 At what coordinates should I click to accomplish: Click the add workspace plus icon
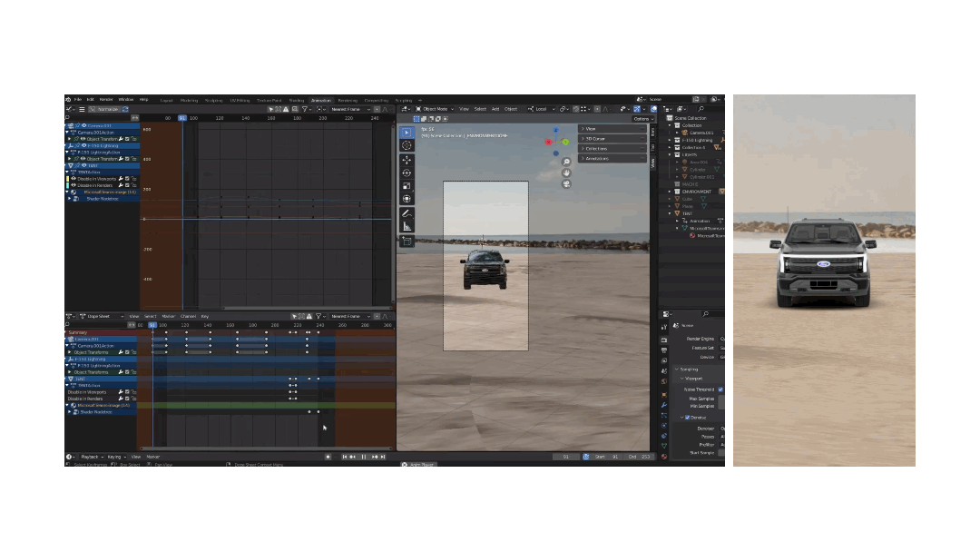click(419, 100)
